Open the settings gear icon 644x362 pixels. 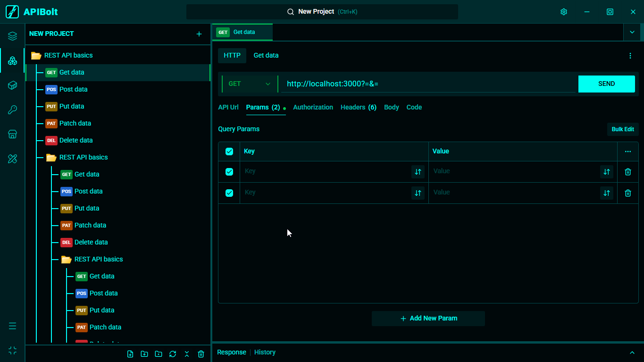point(563,12)
